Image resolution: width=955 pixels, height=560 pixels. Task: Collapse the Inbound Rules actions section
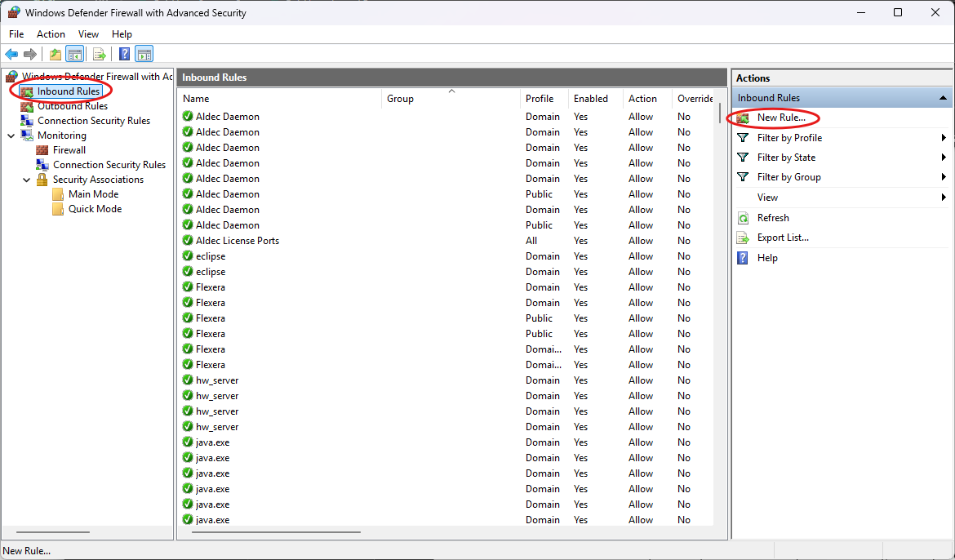tap(944, 98)
